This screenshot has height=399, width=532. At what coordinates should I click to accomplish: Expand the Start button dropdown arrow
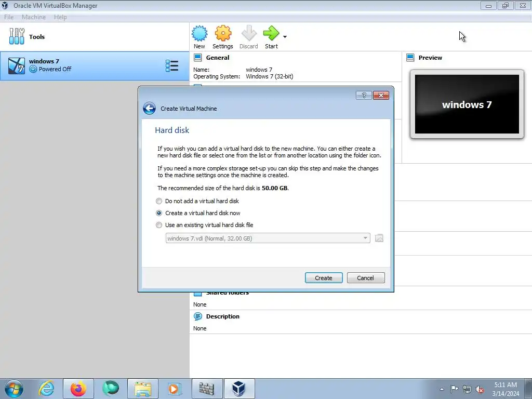(285, 37)
